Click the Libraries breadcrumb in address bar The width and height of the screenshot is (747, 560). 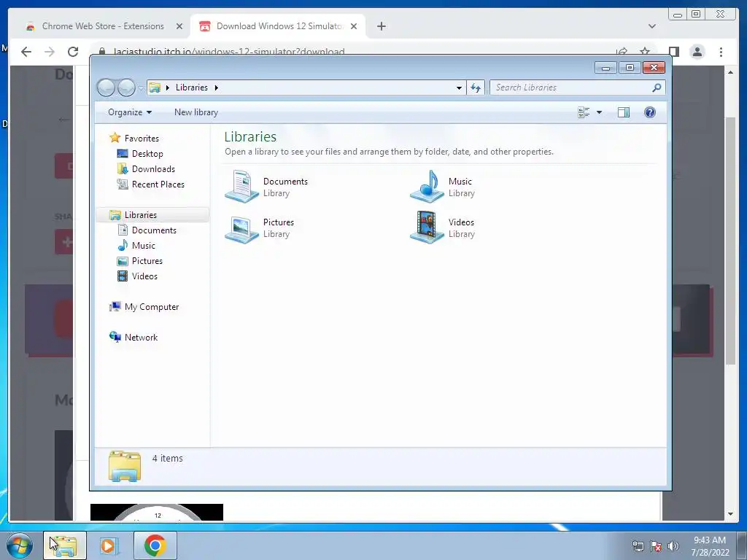tap(192, 87)
